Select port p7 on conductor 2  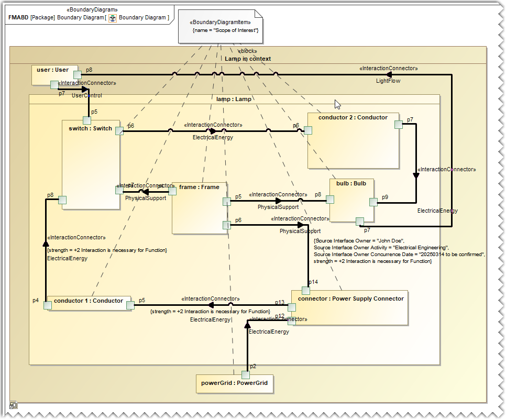399,125
